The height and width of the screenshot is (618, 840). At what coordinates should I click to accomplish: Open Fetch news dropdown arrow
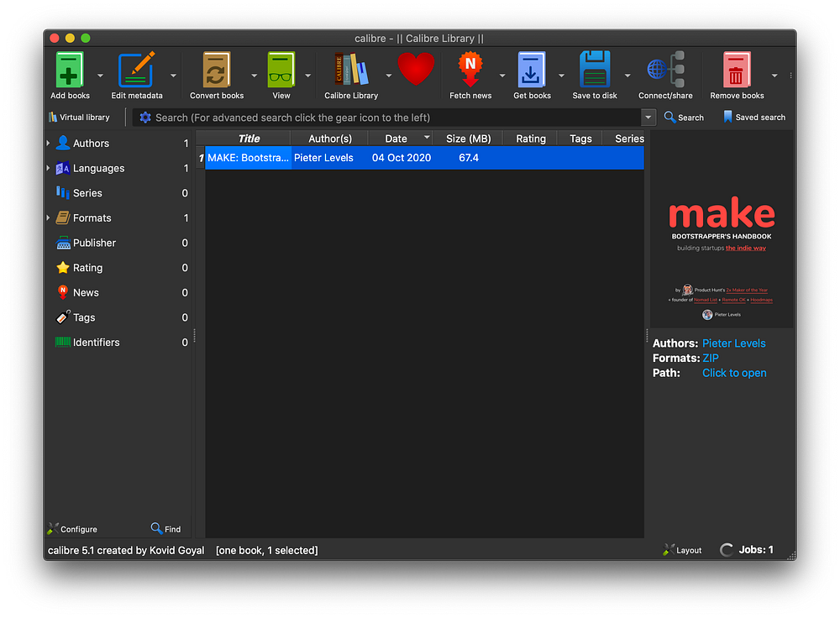(502, 76)
